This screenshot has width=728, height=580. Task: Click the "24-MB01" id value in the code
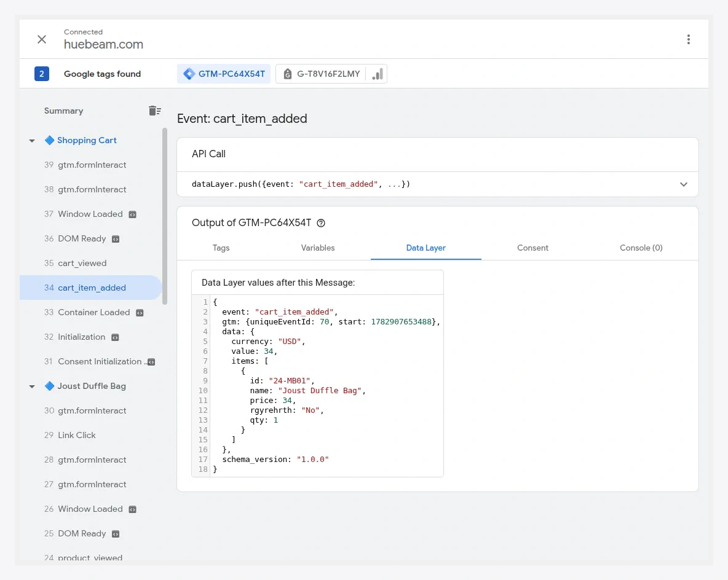click(289, 380)
